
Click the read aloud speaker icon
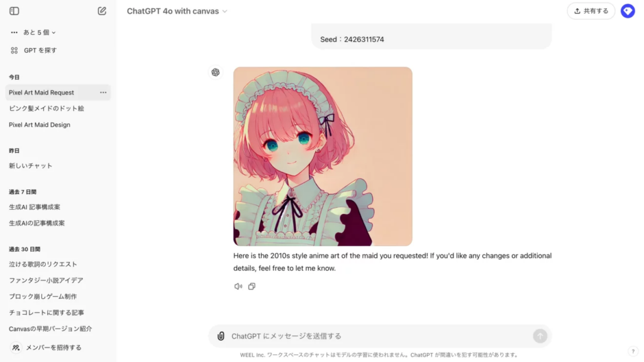pos(238,286)
